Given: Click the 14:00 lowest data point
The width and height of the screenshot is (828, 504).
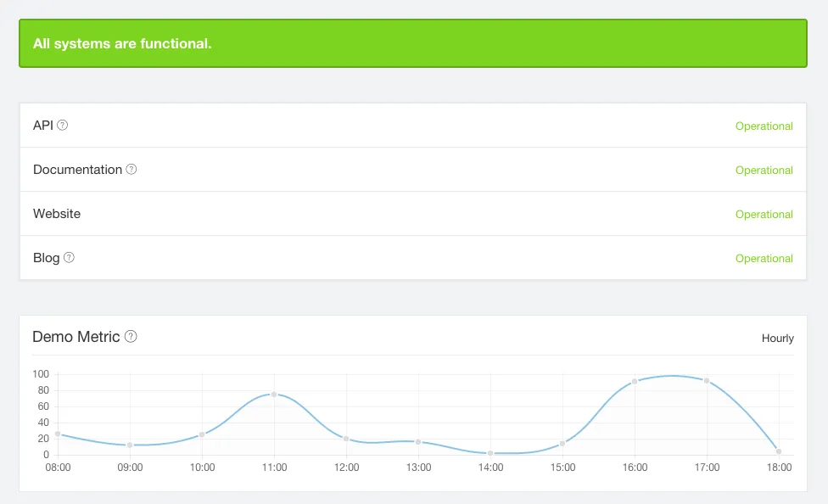Looking at the screenshot, I should point(490,453).
